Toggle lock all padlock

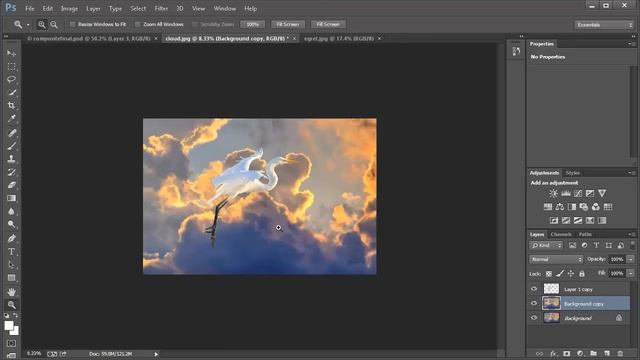pyautogui.click(x=582, y=273)
